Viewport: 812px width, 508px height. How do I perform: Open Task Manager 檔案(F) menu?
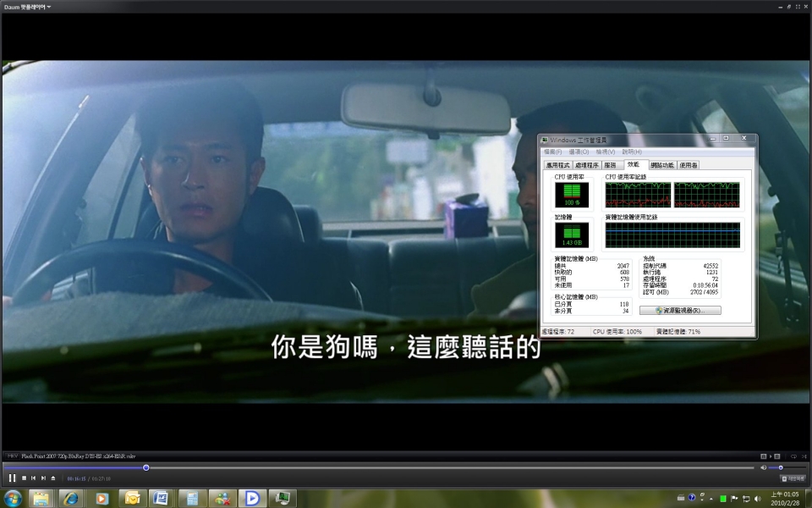(x=552, y=152)
